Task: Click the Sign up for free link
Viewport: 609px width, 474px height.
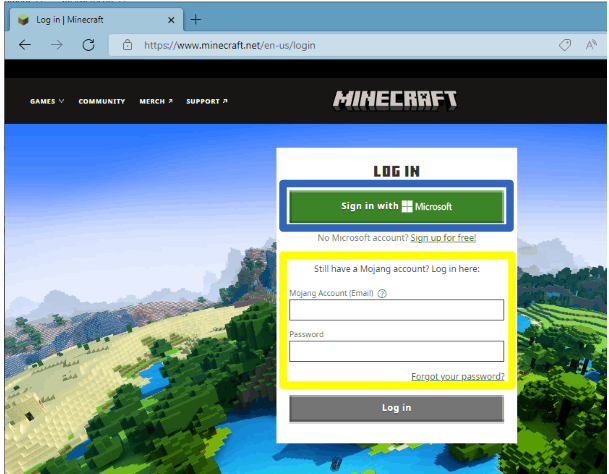Action: point(443,238)
